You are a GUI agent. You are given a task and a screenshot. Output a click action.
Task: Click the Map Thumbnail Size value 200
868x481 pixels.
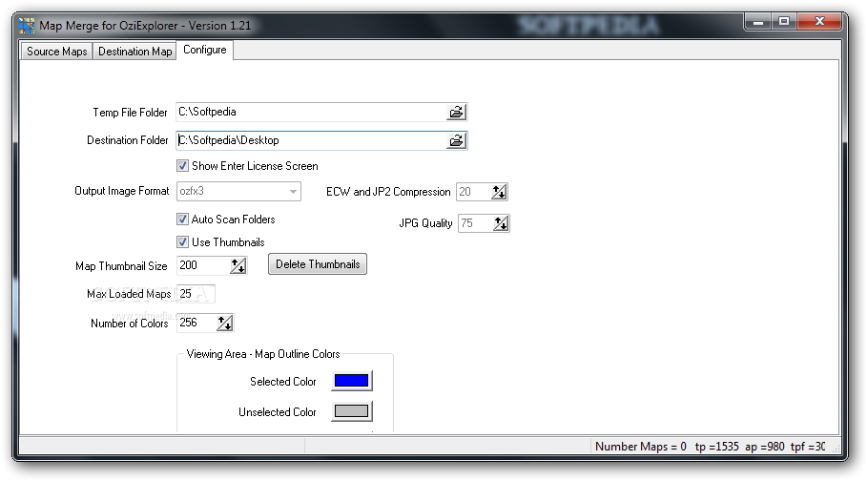pos(188,265)
